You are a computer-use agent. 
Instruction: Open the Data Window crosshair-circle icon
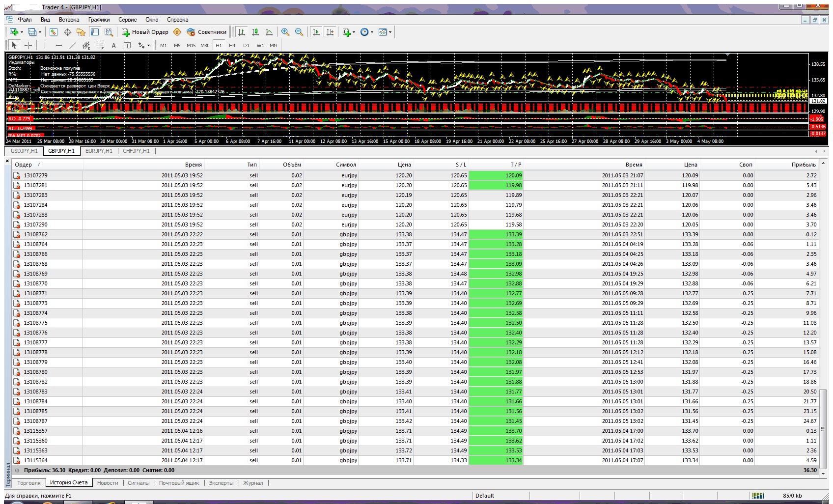point(67,32)
